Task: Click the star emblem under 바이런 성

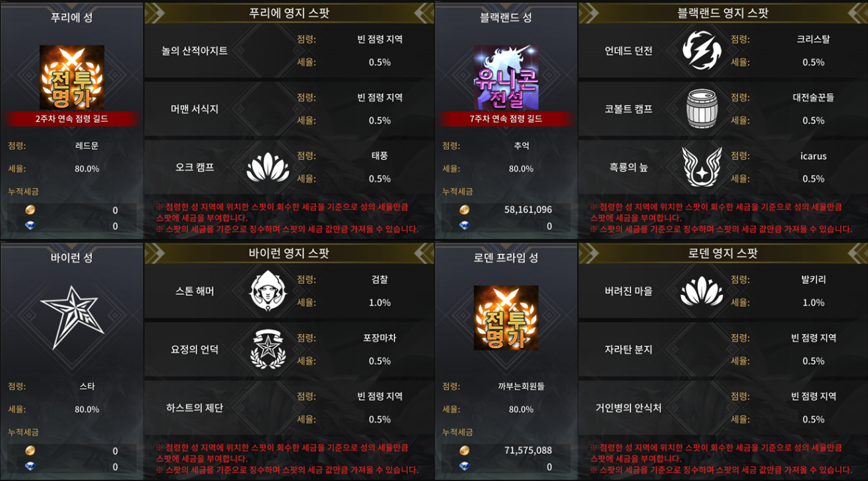Action: point(72,317)
